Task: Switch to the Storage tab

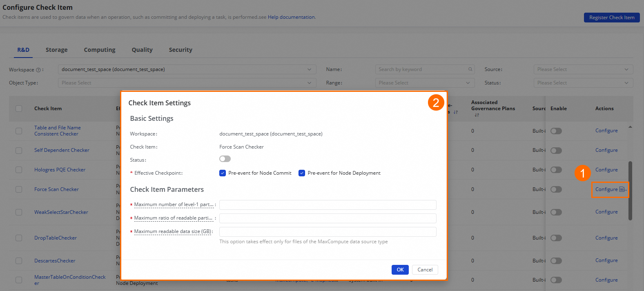Action: pyautogui.click(x=57, y=50)
